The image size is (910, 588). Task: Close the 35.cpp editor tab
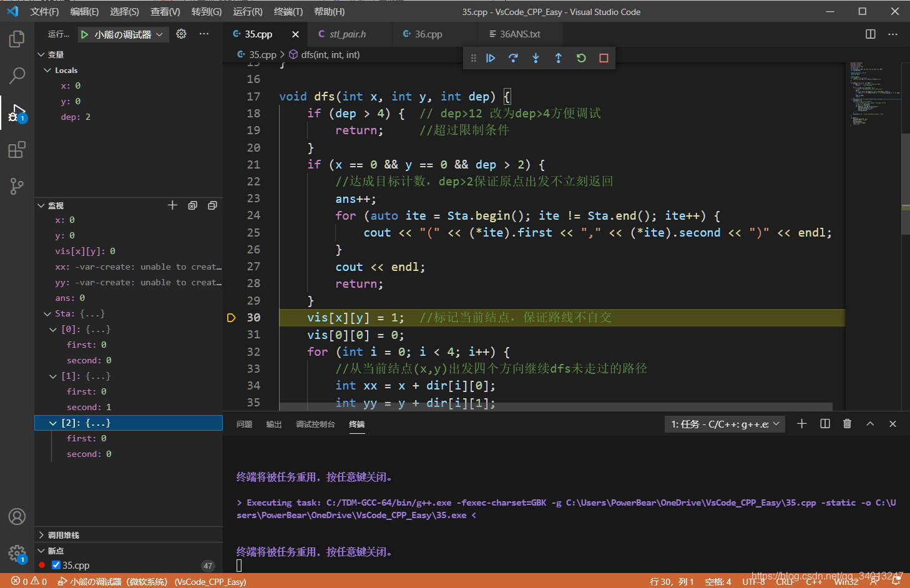296,34
